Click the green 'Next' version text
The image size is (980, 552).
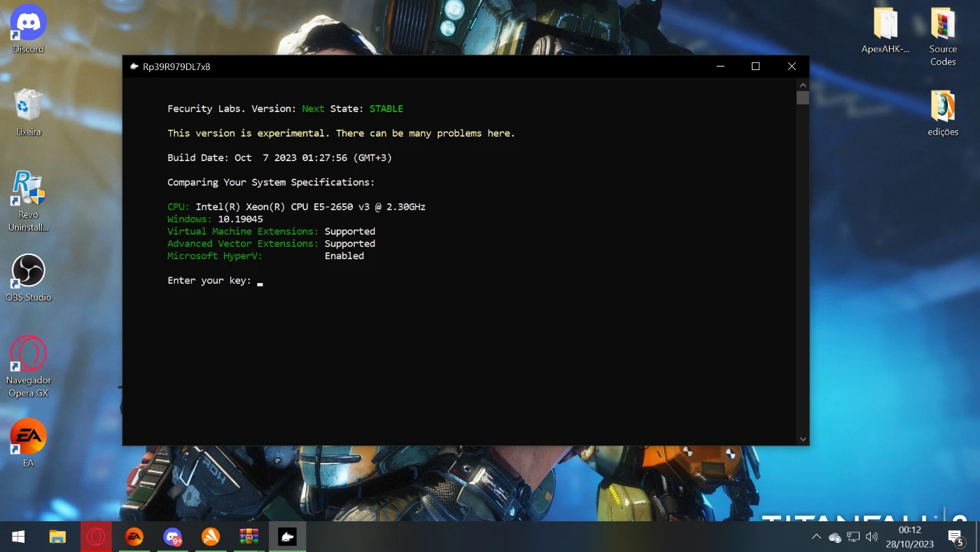point(313,109)
